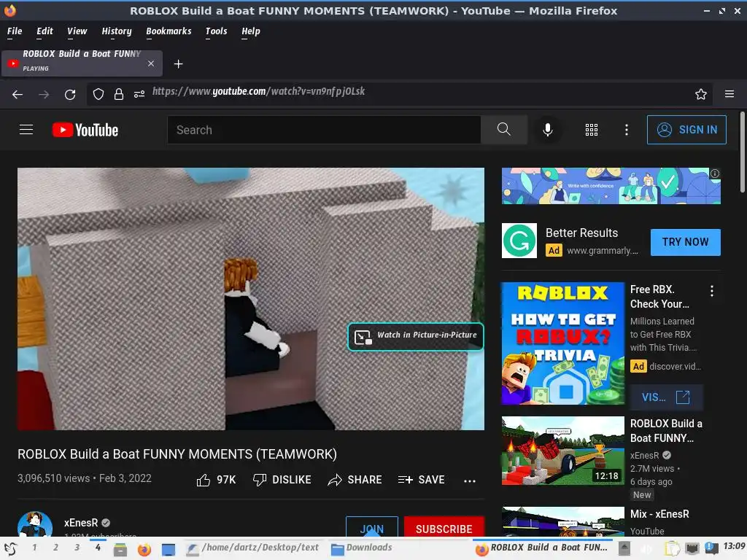Open the Tools menu
The image size is (747, 560).
(216, 31)
